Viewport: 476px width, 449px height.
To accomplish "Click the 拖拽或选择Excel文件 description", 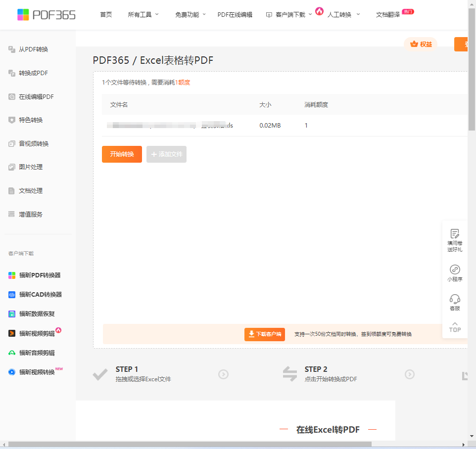I will [143, 379].
